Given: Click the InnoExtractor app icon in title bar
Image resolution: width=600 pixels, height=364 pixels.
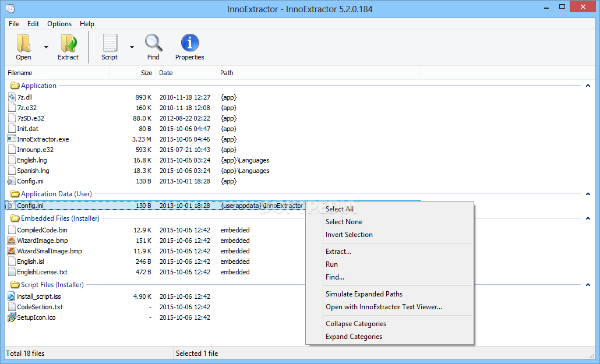Looking at the screenshot, I should pyautogui.click(x=10, y=8).
